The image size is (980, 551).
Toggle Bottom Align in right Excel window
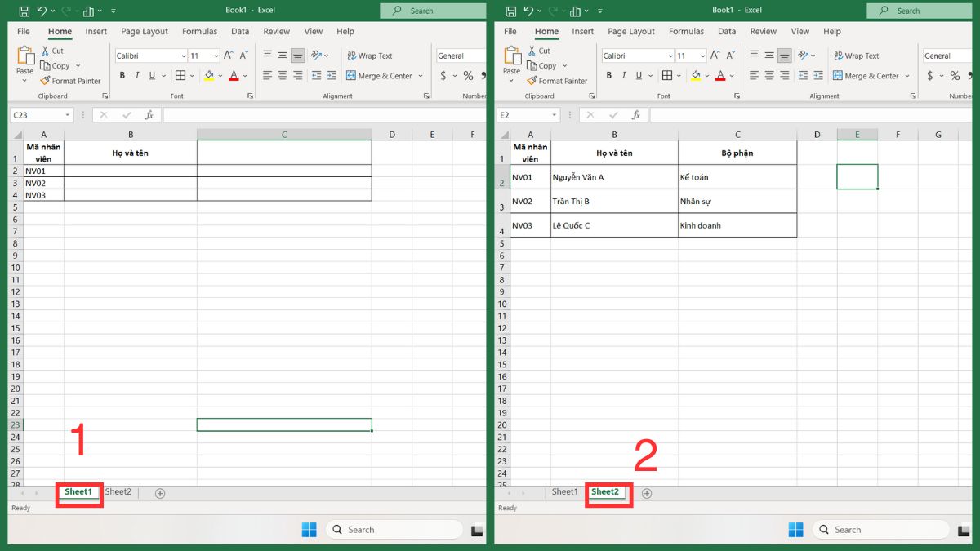[x=785, y=56]
